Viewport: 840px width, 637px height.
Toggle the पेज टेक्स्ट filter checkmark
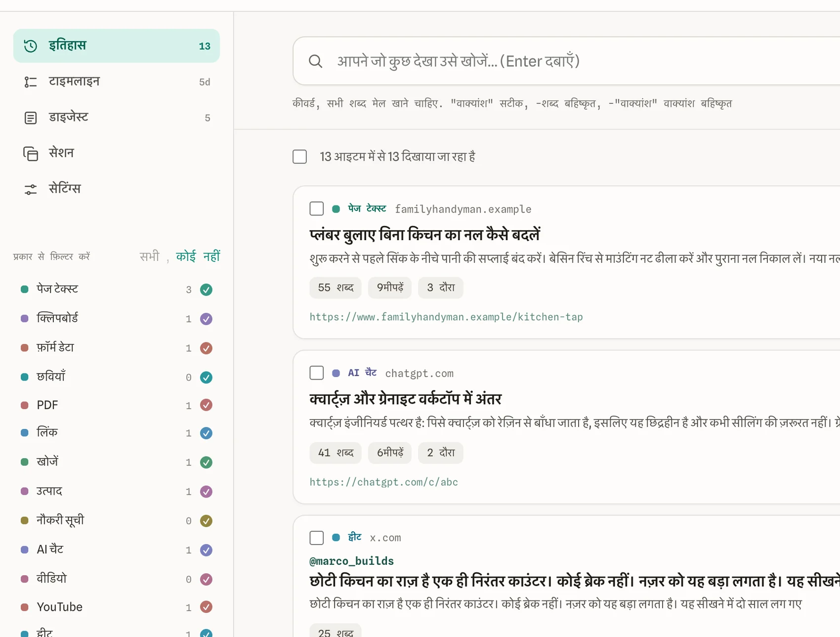click(x=206, y=290)
